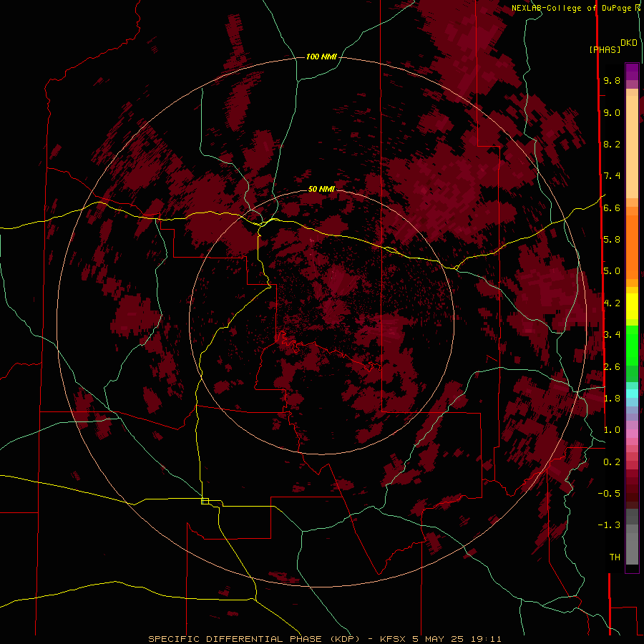Click the 5 MAY 25 date text

[x=438, y=639]
